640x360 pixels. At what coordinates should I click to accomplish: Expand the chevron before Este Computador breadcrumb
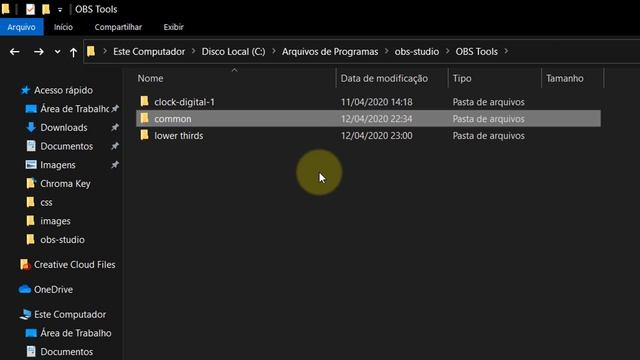(105, 51)
